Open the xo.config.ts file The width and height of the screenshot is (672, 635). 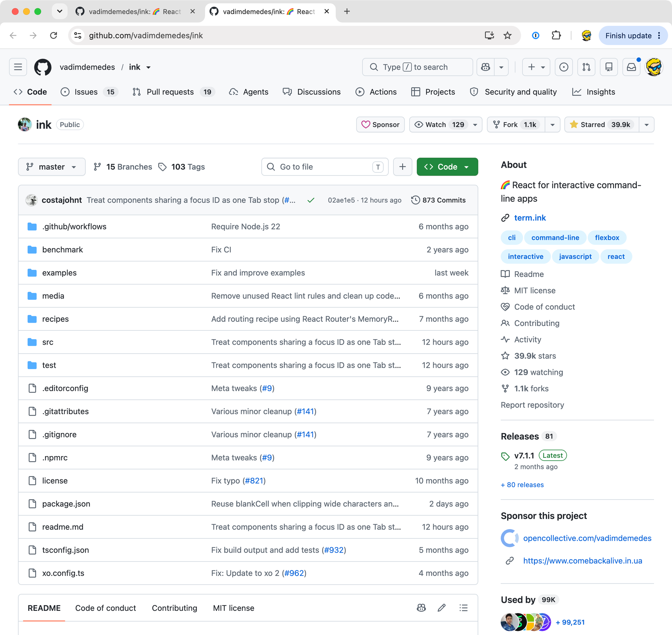63,573
